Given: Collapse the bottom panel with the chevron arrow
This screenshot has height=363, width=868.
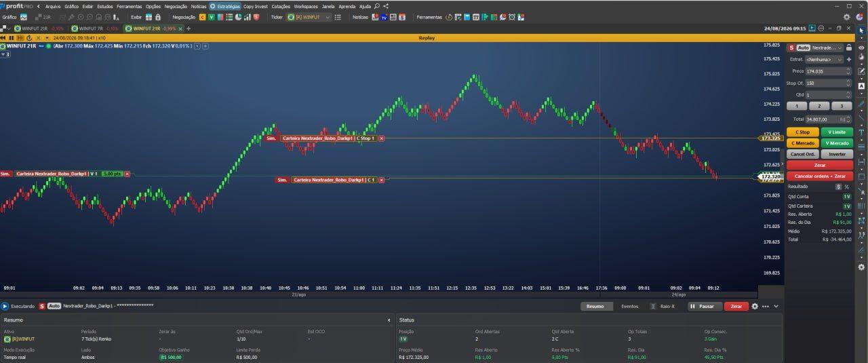Looking at the screenshot, I should [776, 307].
